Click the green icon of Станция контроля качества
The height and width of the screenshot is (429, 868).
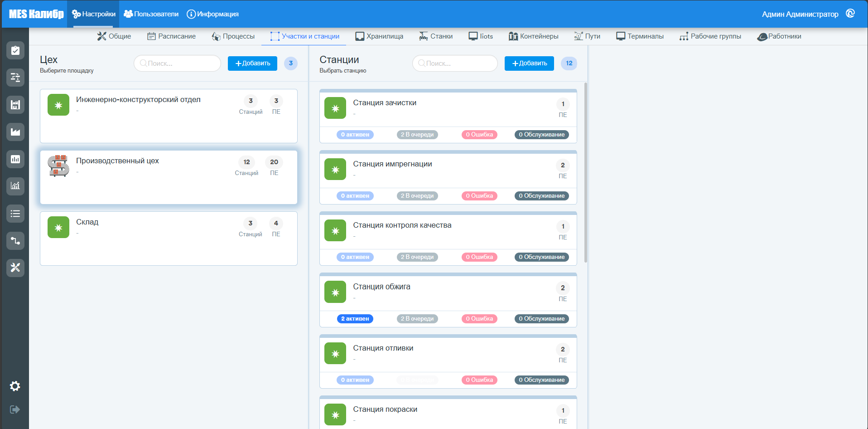[x=335, y=231]
